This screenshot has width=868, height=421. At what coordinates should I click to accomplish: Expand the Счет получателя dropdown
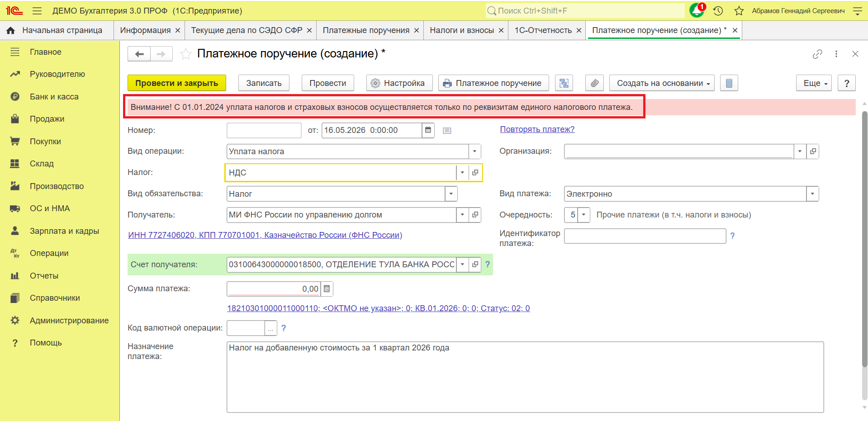462,265
